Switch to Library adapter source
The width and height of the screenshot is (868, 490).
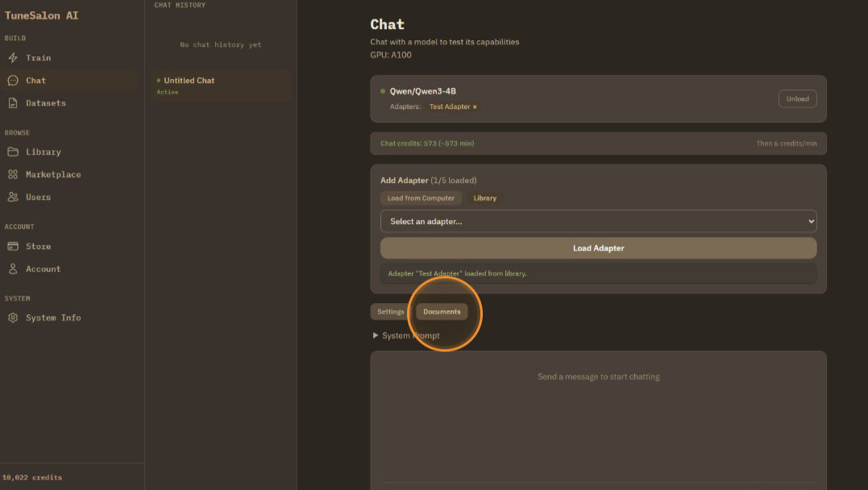[x=484, y=198]
